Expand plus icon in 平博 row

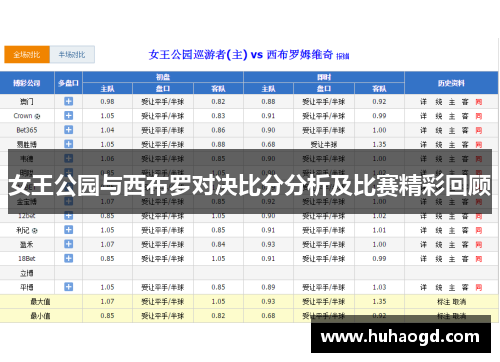tap(68, 287)
